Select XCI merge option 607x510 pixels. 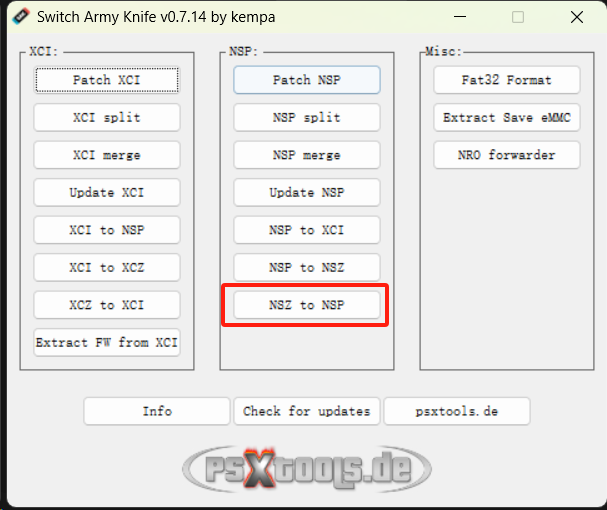point(107,155)
